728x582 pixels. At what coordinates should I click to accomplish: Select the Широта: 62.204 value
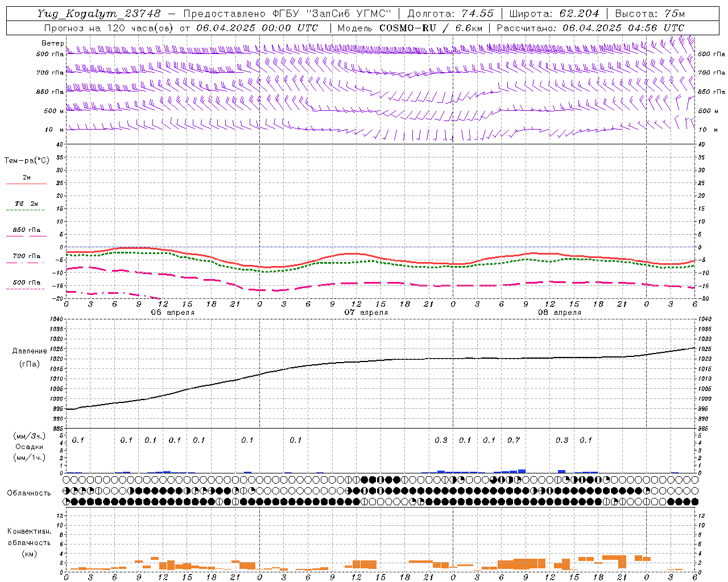tap(554, 14)
